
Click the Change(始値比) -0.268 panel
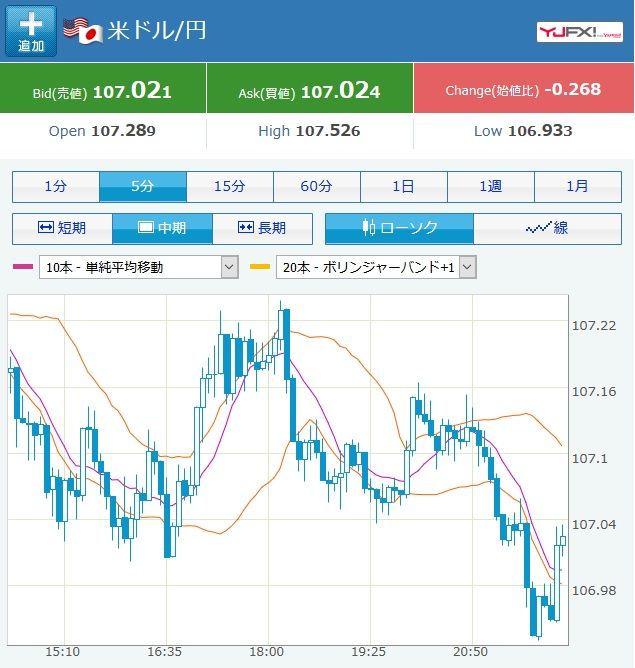[524, 88]
